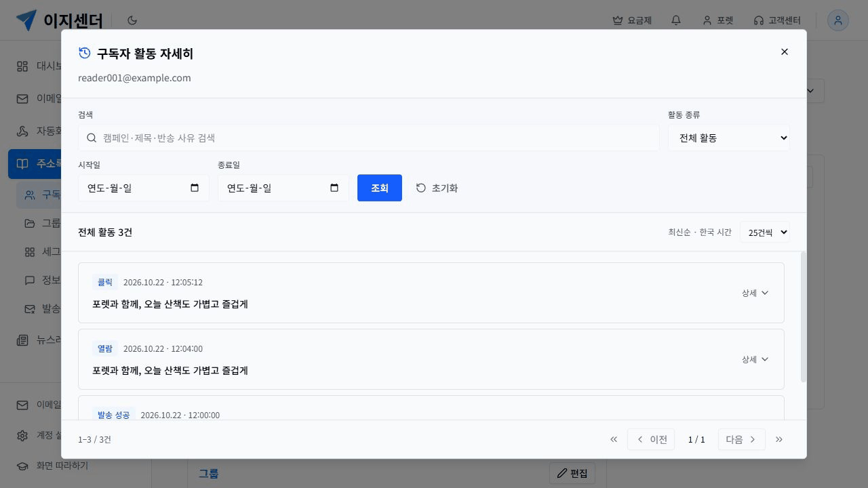
Task: Click the 계정 설 gear icon in the sidebar
Action: 22,435
